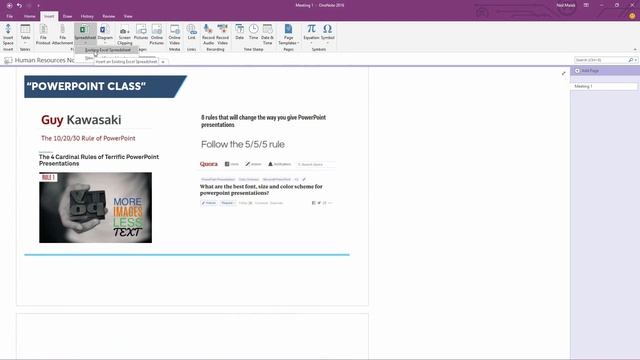Start a Screen Clipping

(x=124, y=34)
